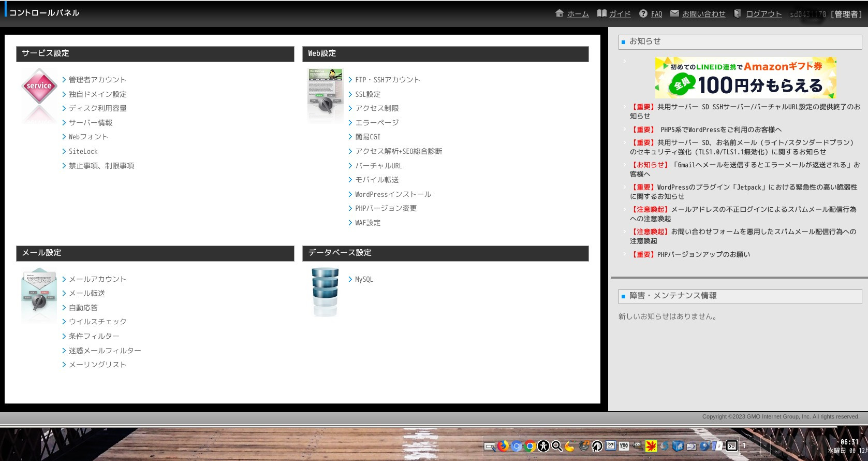The width and height of the screenshot is (868, 461).
Task: Click the pink service diamond icon
Action: (x=39, y=87)
